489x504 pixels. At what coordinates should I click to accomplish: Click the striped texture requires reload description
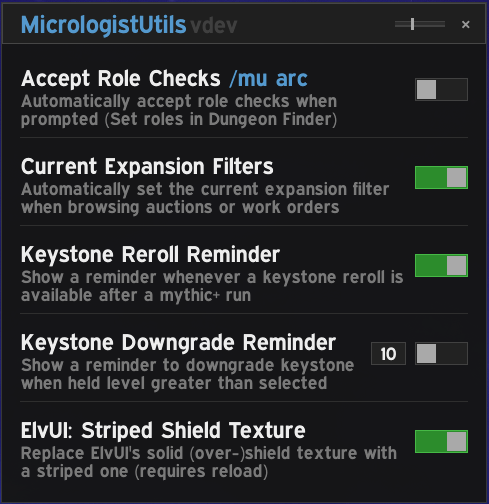point(209,462)
